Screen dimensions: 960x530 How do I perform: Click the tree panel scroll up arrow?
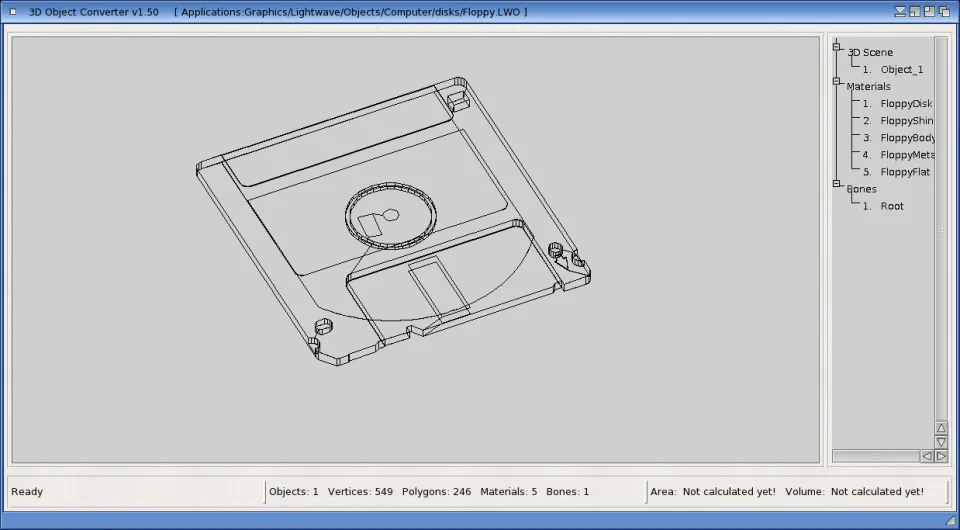pos(941,428)
